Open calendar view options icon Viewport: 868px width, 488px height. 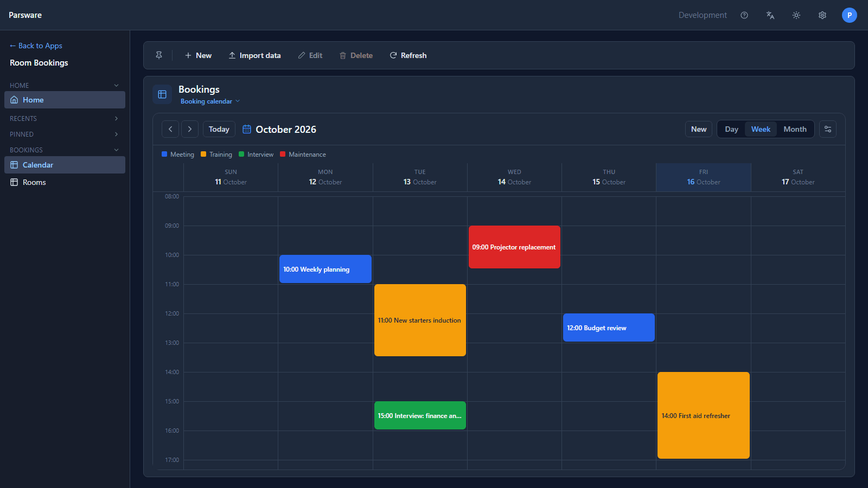(x=828, y=129)
